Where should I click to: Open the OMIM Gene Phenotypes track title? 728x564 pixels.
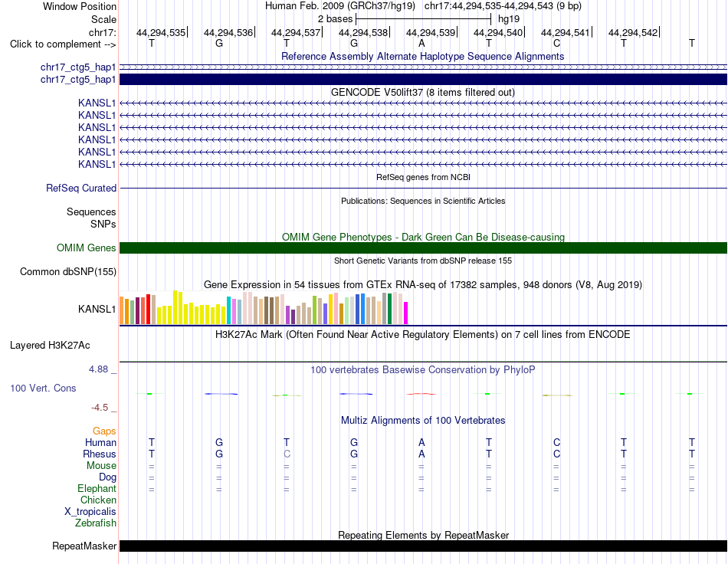pyautogui.click(x=423, y=237)
